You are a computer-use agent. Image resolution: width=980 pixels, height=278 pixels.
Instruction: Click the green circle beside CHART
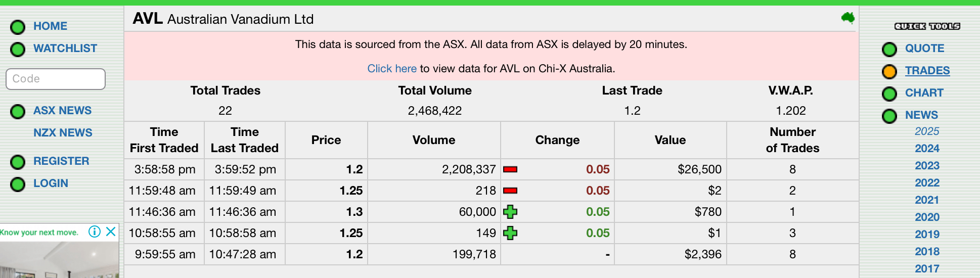889,94
